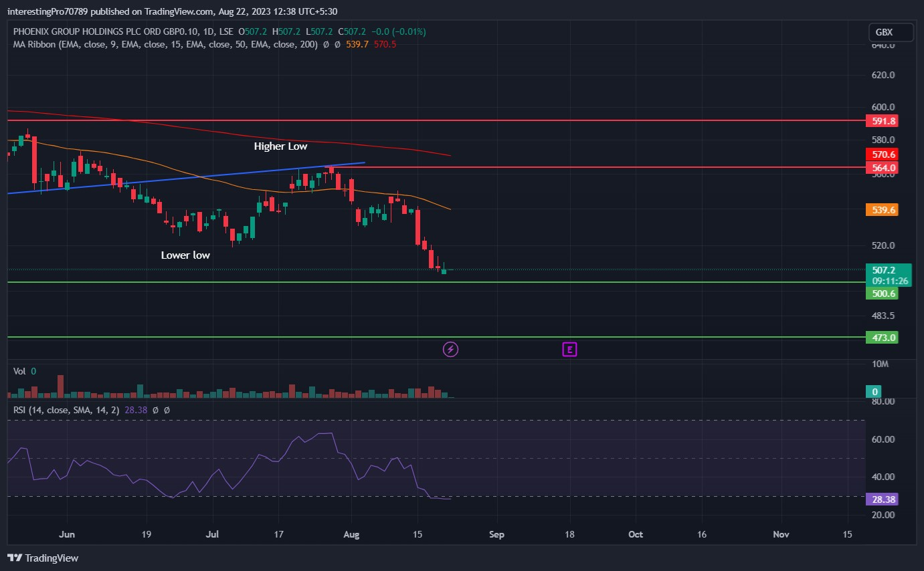
Task: Click the 28.38 RSI value label
Action: pos(882,499)
